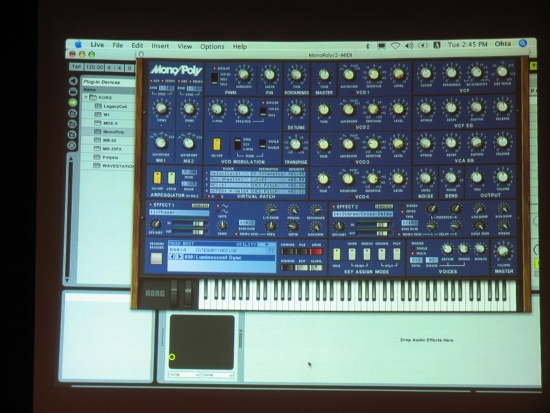
Task: Open the Live devices browser sidebar icon
Action: tap(73, 92)
